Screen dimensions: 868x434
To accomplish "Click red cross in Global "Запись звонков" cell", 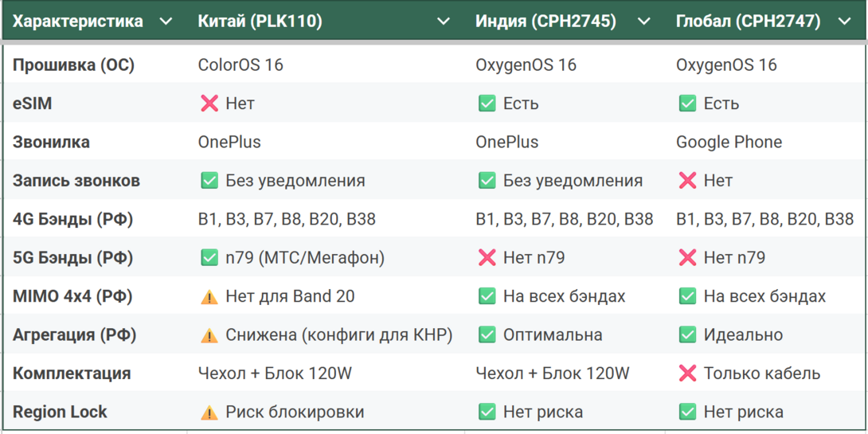I will [x=687, y=181].
